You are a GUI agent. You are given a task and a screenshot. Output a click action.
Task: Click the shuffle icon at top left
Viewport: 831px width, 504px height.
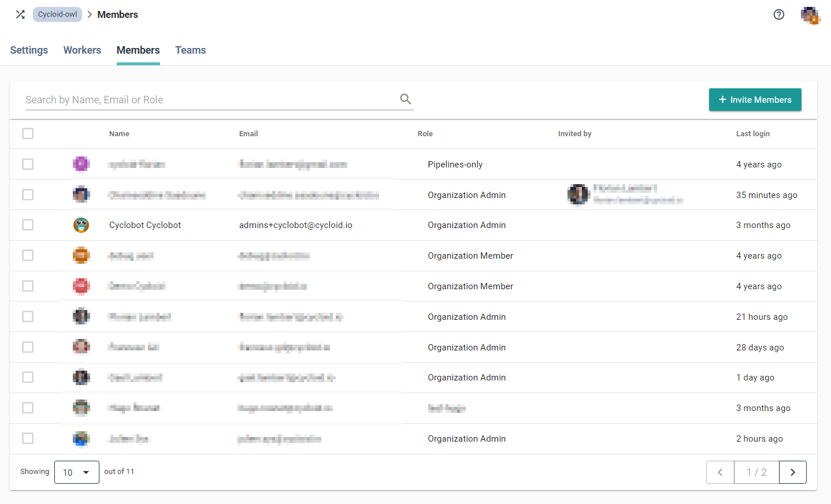point(20,14)
